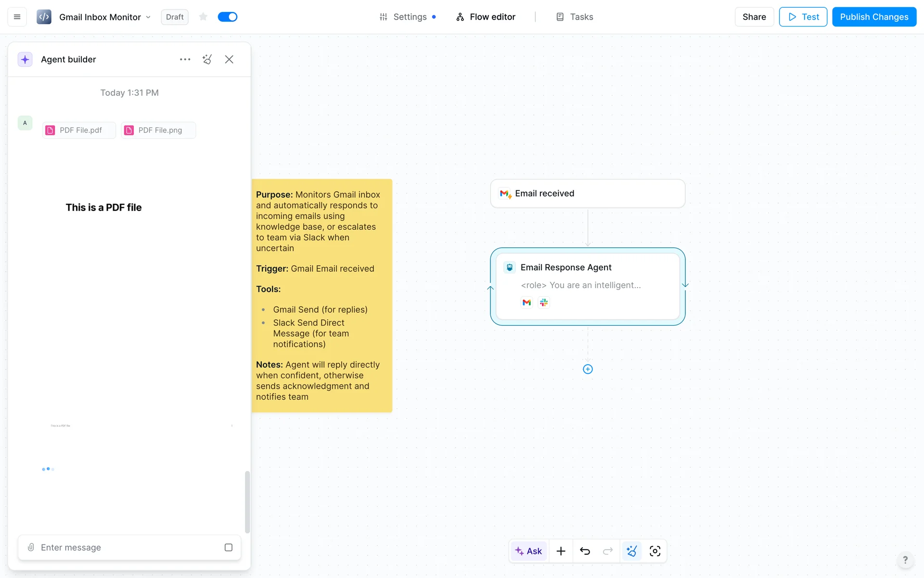Image resolution: width=924 pixels, height=578 pixels.
Task: Open the help question mark
Action: [x=905, y=560]
